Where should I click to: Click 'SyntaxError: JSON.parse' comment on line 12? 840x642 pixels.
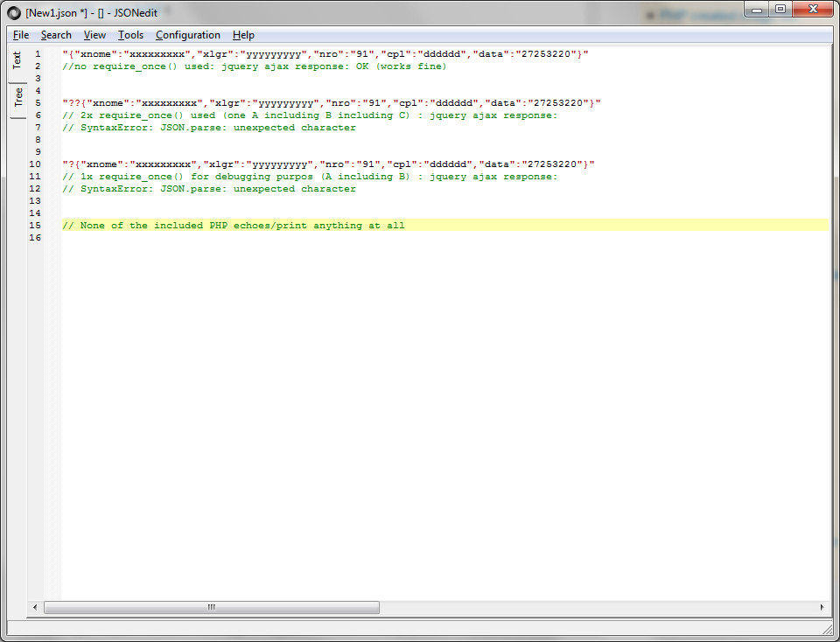coord(209,189)
